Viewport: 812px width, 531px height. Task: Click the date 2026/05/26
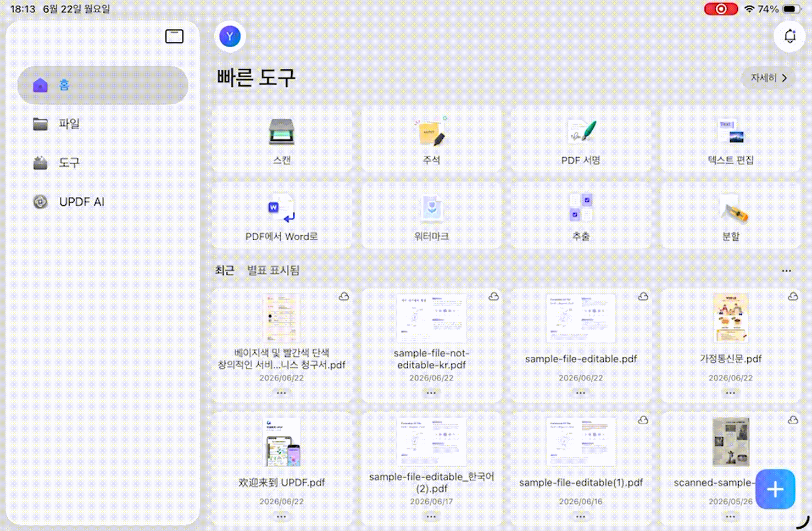[731, 501]
